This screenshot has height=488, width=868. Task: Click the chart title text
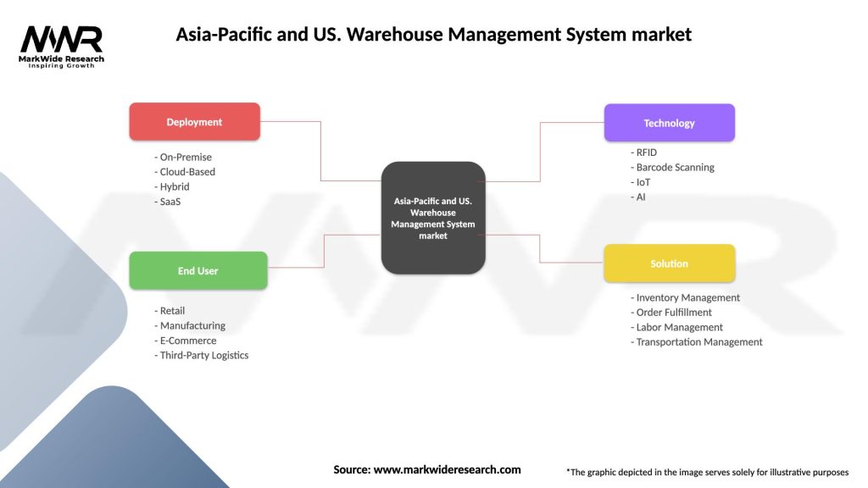coord(433,35)
